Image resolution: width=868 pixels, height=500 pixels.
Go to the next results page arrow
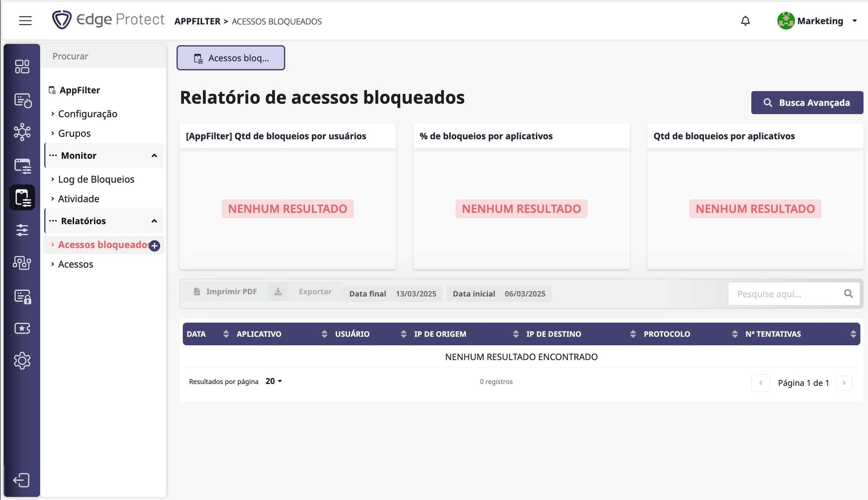click(844, 383)
